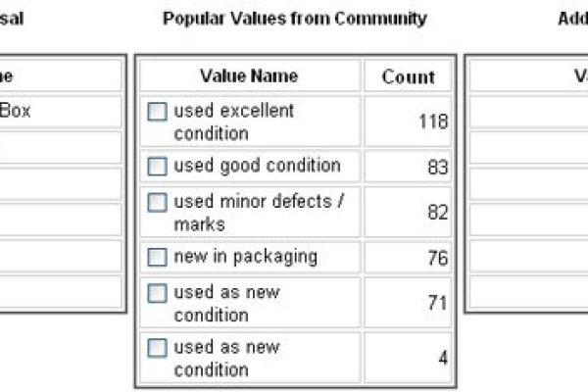Click the count cell showing 76
The image size is (588, 392).
(408, 258)
